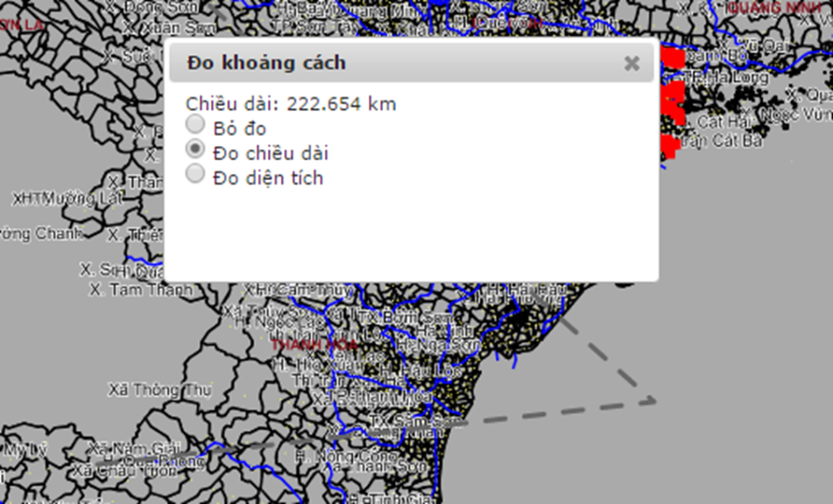Click the "X. Tam Thanh" map label
Viewport: 833px width, 504px height.
[x=141, y=289]
